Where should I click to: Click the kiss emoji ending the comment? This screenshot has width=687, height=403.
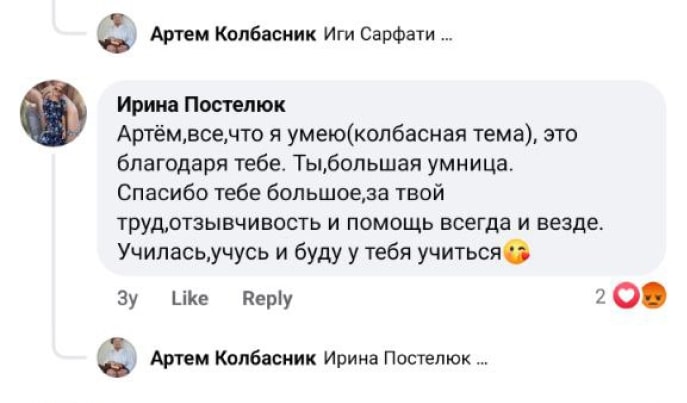coord(517,253)
